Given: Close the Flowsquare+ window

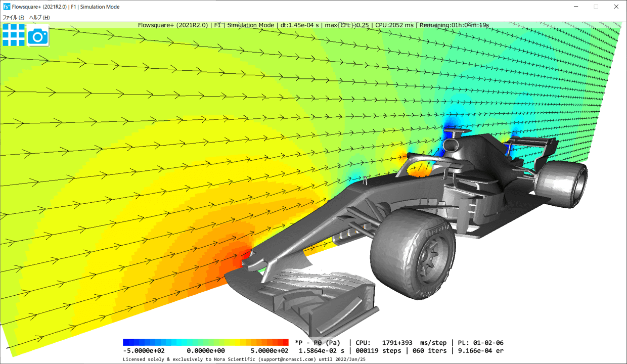Looking at the screenshot, I should 616,7.
